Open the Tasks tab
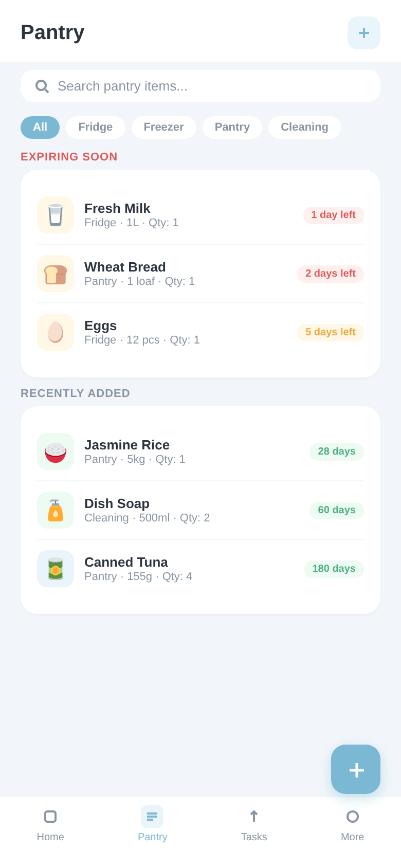Viewport: 401px width, 868px height. point(254,824)
